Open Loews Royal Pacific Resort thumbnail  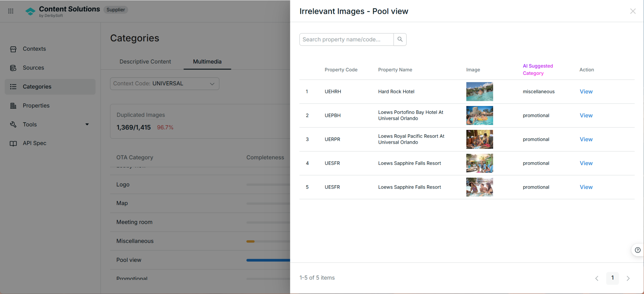[x=480, y=139]
